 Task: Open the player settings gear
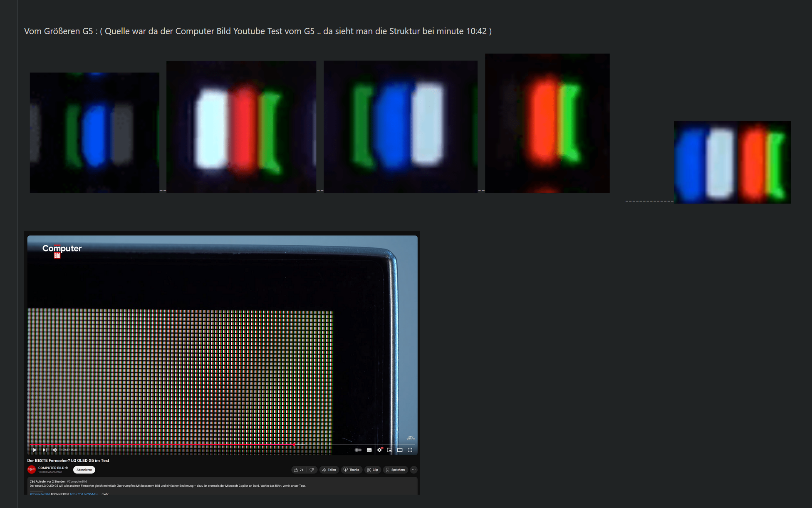tap(379, 450)
